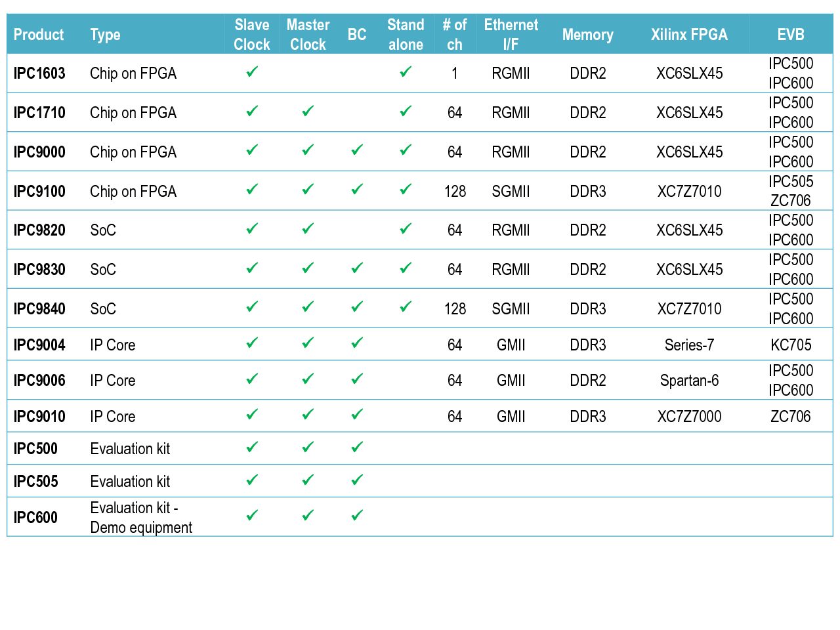Click the IPC9010 product name

(x=39, y=416)
